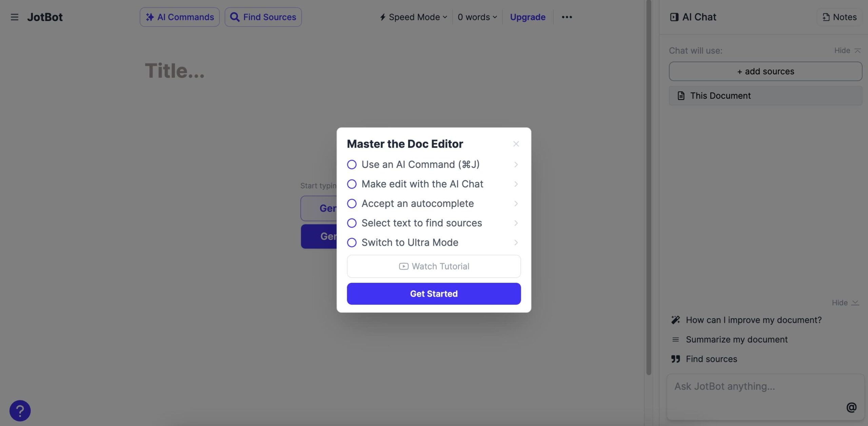Viewport: 868px width, 426px height.
Task: Collapse AI Chat panel icon
Action: 674,17
